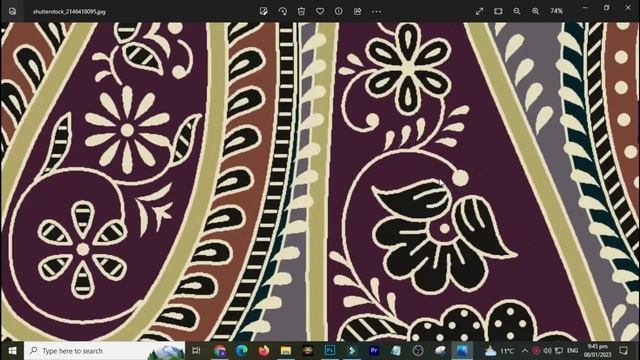Open the clock showing 9:45 pm
Screen dimensions: 640x360
click(x=598, y=351)
